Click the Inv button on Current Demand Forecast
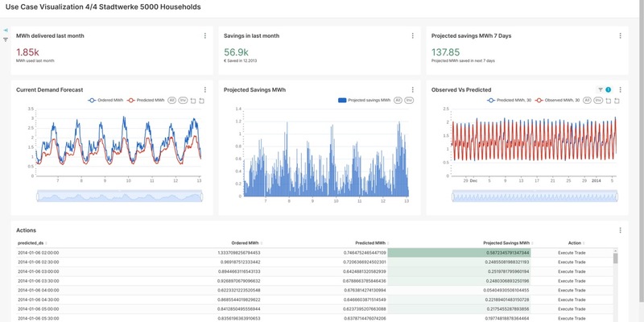Viewport: 644px width, 322px height. tap(182, 101)
